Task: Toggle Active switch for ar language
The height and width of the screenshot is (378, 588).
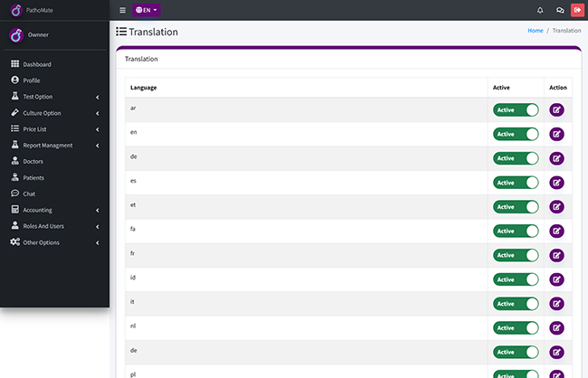Action: tap(516, 110)
